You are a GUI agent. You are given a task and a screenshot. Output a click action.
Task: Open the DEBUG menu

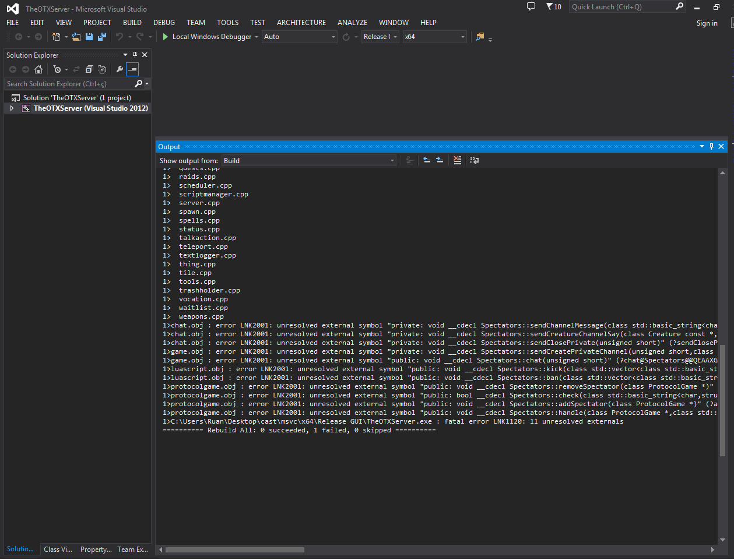coord(164,22)
